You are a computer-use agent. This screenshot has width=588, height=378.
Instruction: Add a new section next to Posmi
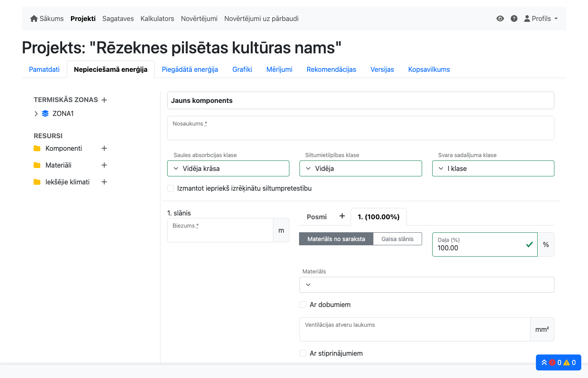tap(342, 216)
